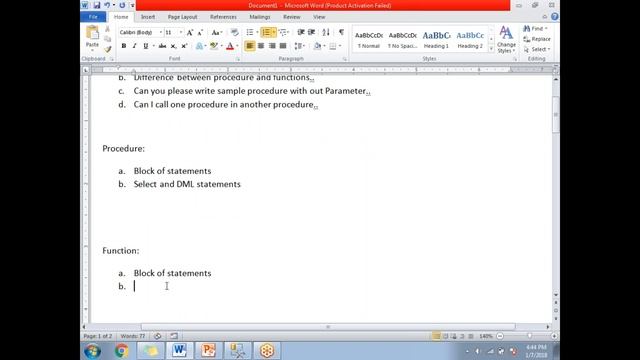This screenshot has width=640, height=360.
Task: Toggle Bold formatting
Action: pyautogui.click(x=124, y=46)
